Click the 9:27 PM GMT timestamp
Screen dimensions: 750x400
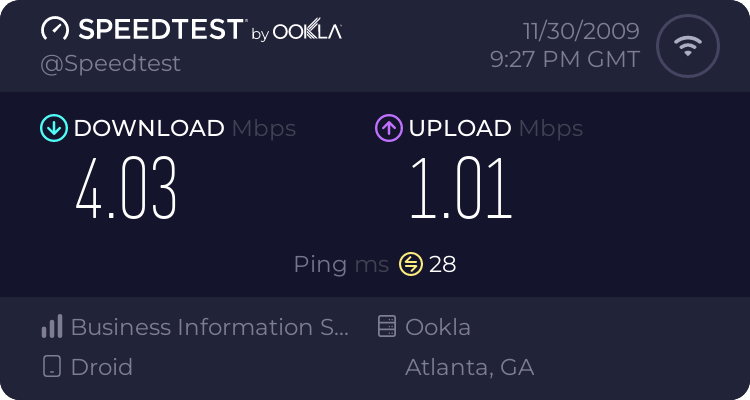[x=564, y=59]
